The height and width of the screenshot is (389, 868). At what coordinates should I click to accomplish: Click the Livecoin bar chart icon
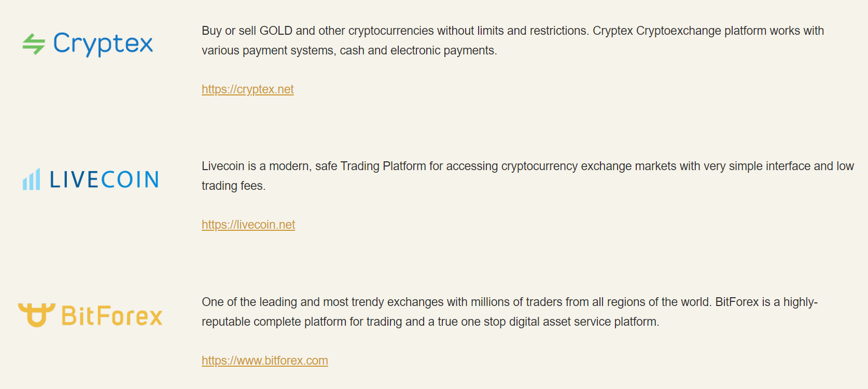[31, 179]
